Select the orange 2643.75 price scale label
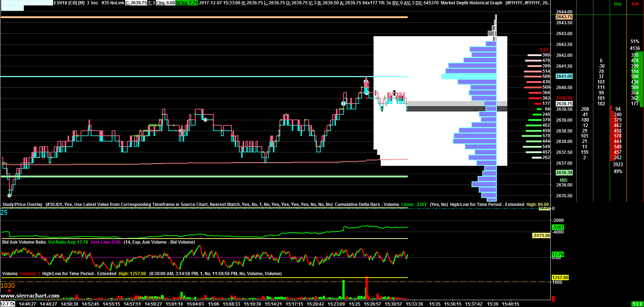644x307 pixels. pos(564,17)
